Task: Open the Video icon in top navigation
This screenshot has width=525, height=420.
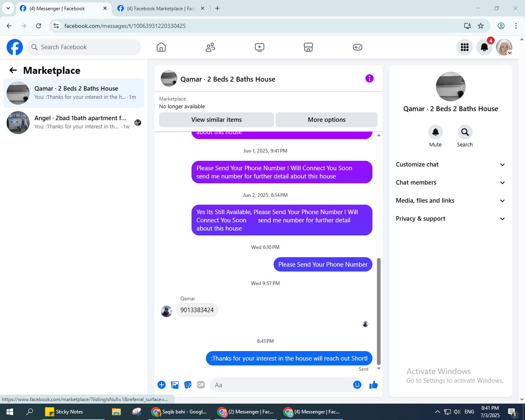Action: click(260, 47)
